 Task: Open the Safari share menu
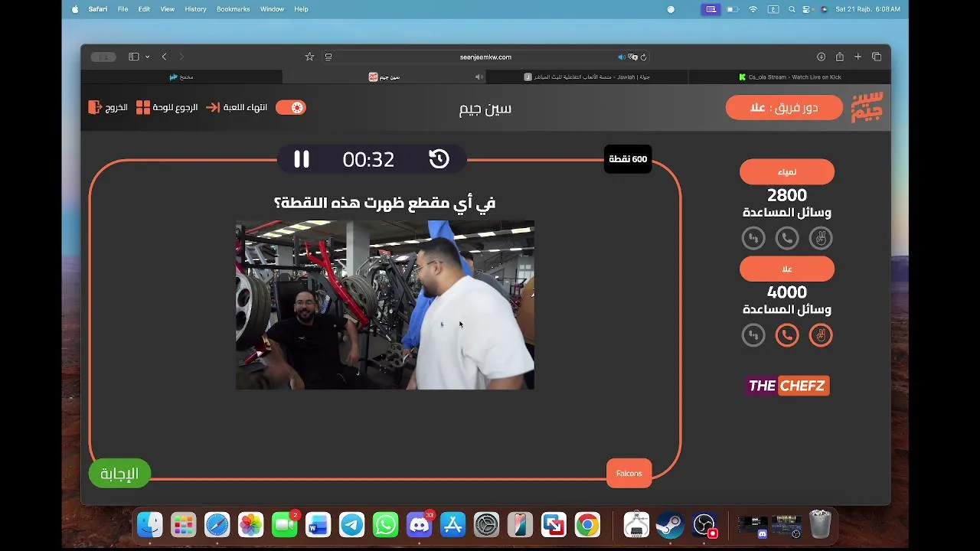coord(840,57)
